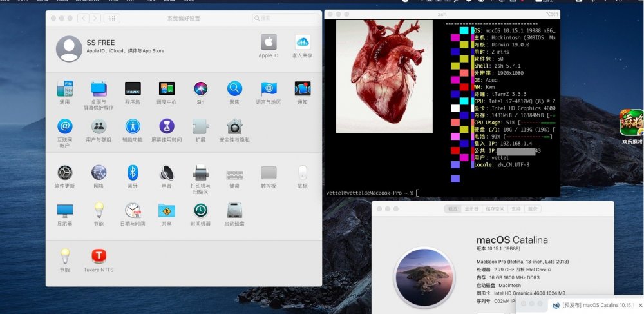Open 显示器 pane in System Preferences
This screenshot has height=314, width=644.
65,210
